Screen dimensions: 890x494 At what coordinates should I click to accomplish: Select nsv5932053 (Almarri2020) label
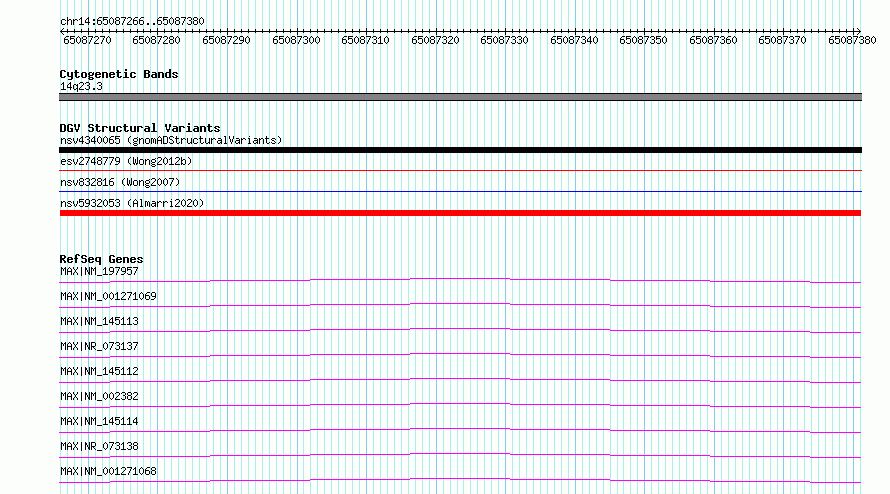[x=132, y=203]
